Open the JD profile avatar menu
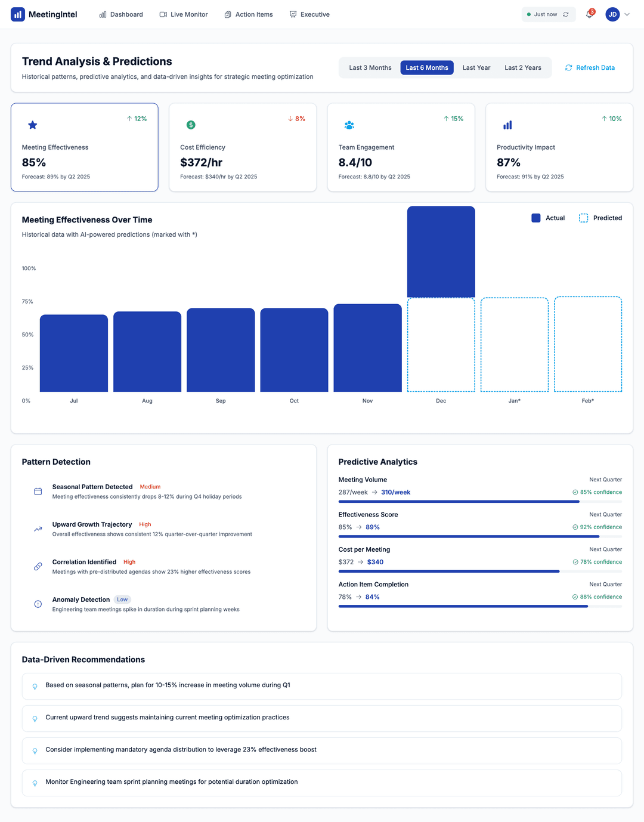644x822 pixels. 612,14
